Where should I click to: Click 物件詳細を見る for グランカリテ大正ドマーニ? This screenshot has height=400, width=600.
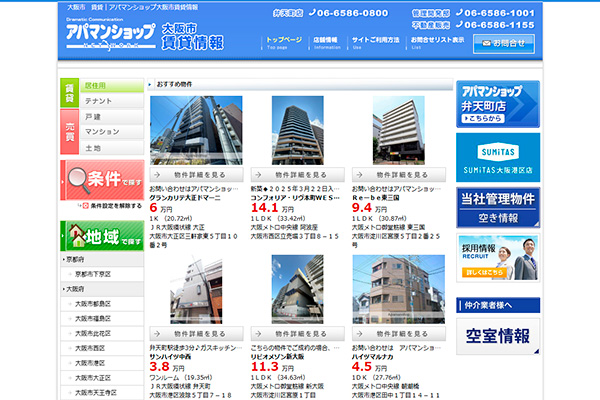tap(196, 175)
